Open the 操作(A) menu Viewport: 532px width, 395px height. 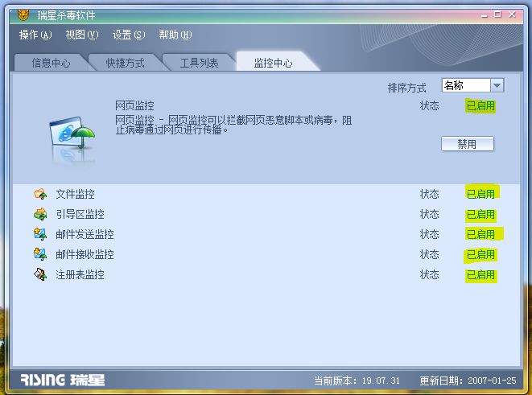(x=35, y=35)
